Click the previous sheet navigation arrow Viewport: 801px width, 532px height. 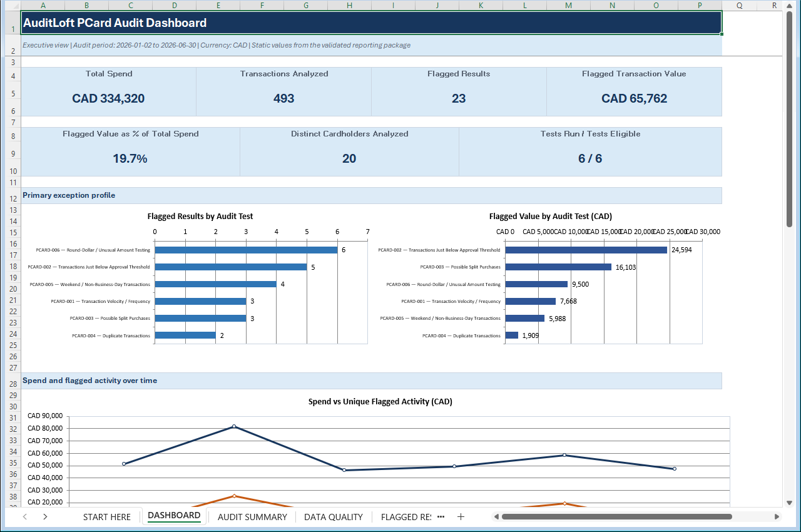25,516
